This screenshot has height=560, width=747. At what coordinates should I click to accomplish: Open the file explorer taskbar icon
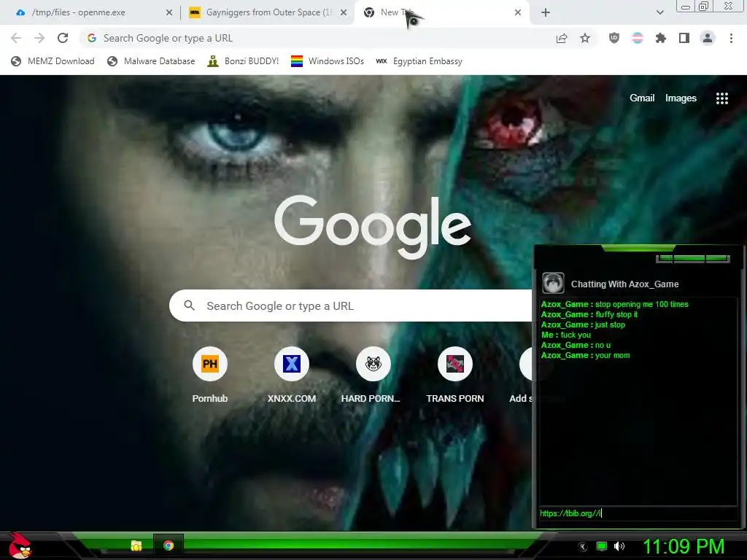pyautogui.click(x=136, y=545)
